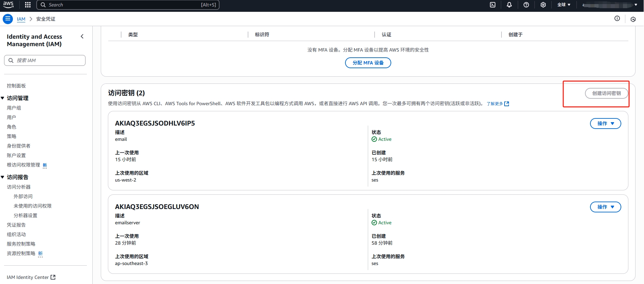
Task: Open the settings gear icon
Action: [x=543, y=5]
